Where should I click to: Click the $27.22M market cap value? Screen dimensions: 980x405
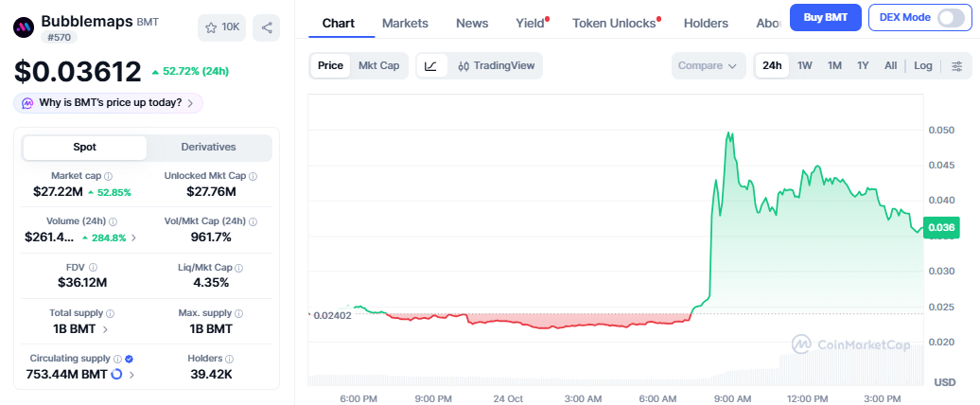click(x=58, y=192)
